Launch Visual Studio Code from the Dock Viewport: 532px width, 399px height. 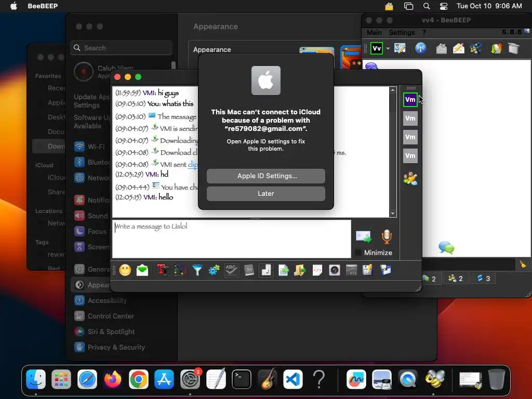pyautogui.click(x=293, y=379)
